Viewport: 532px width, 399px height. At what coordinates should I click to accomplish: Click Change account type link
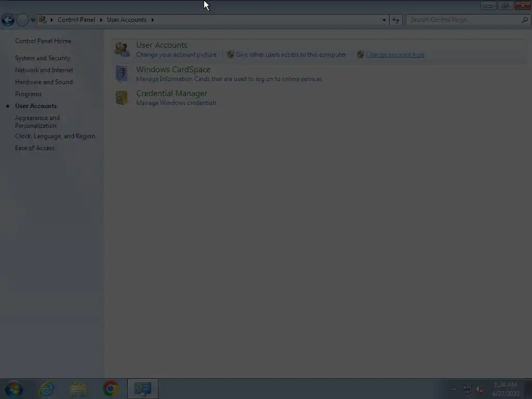point(395,55)
